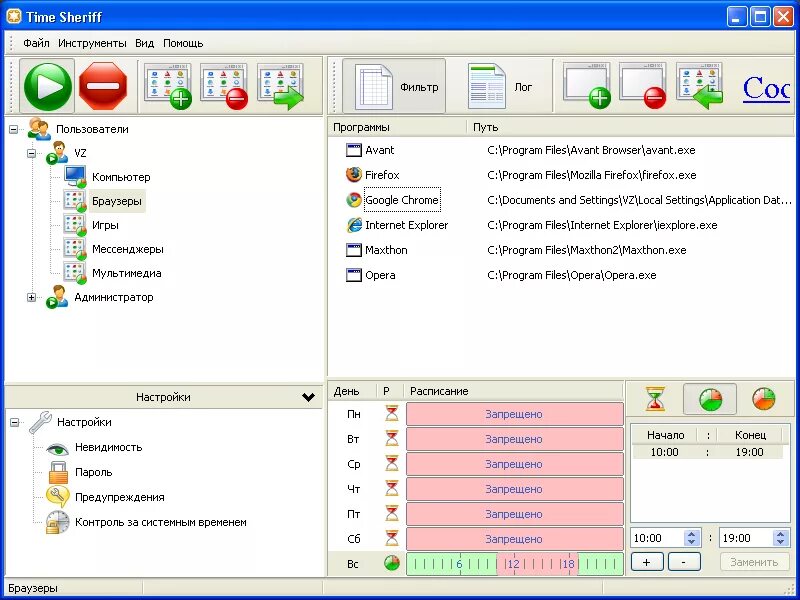Click start time spinner arrows
Screen dimensions: 800x600
[x=692, y=538]
